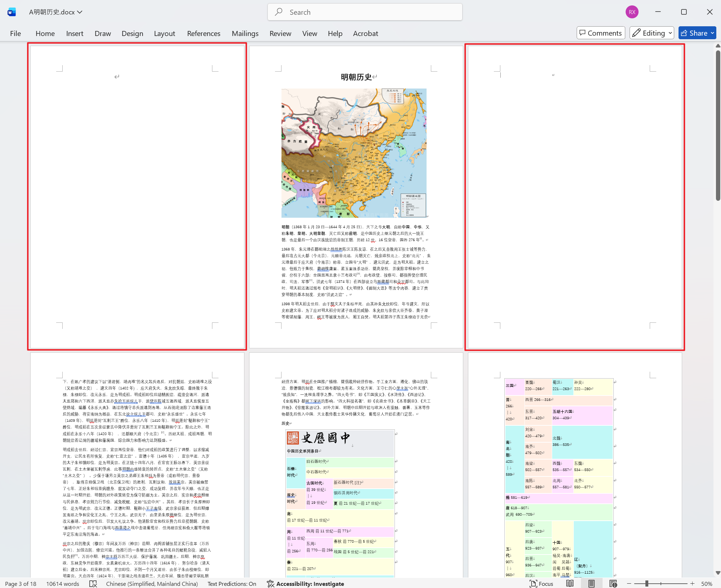Image resolution: width=721 pixels, height=588 pixels.
Task: Switch to the References tab
Action: (x=204, y=33)
